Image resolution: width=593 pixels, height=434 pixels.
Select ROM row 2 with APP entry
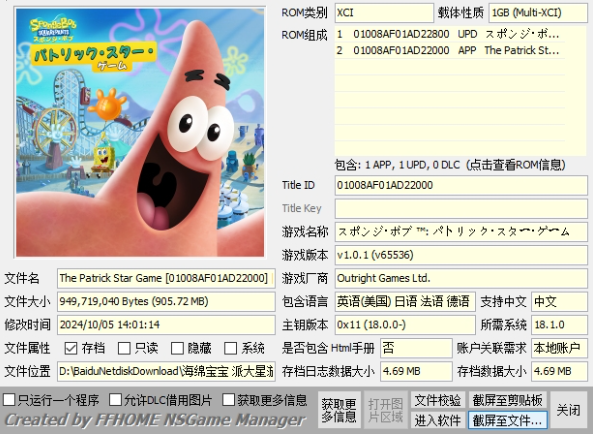pyautogui.click(x=449, y=50)
